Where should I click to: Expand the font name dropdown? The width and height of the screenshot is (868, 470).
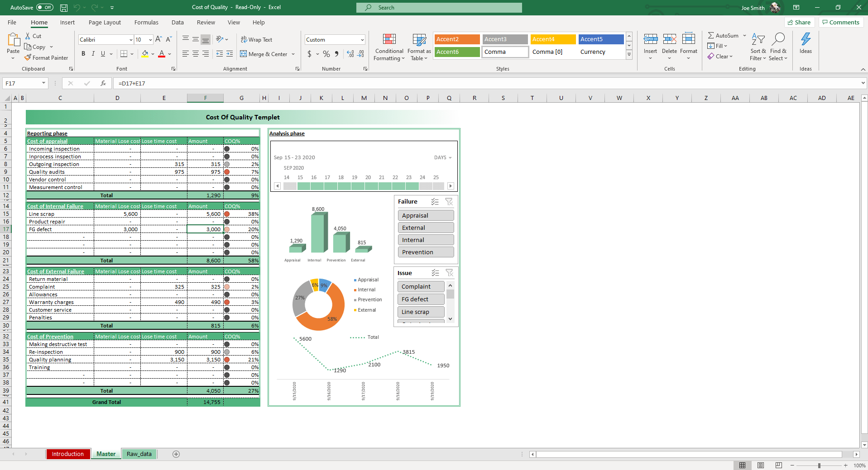(x=131, y=40)
